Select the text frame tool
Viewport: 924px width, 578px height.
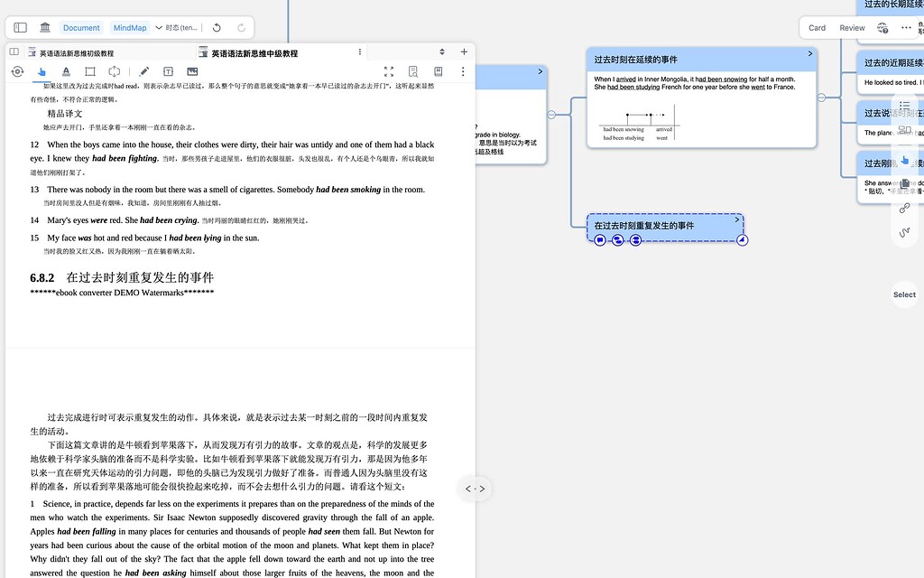point(167,71)
